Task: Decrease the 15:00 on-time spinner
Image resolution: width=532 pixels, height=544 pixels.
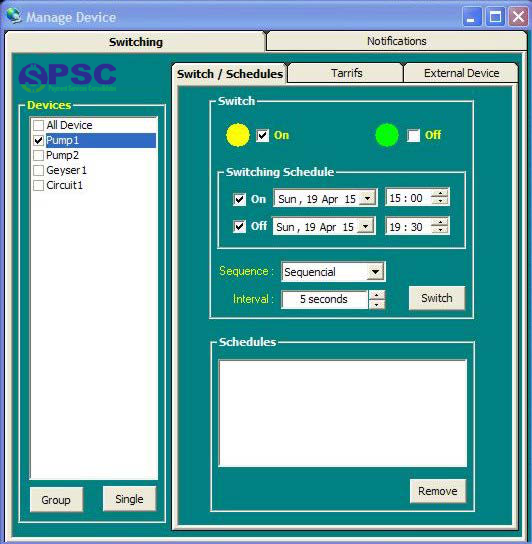Action: coord(440,202)
